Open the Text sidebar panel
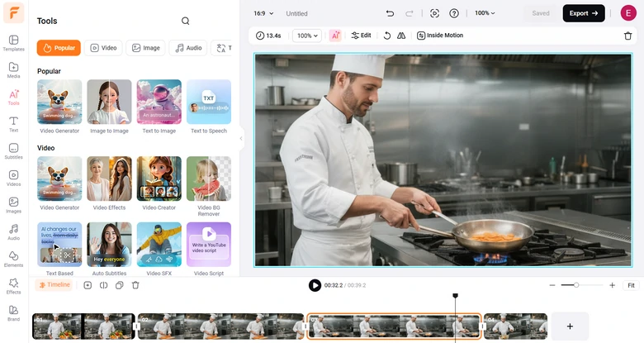644x343 pixels. pyautogui.click(x=13, y=124)
